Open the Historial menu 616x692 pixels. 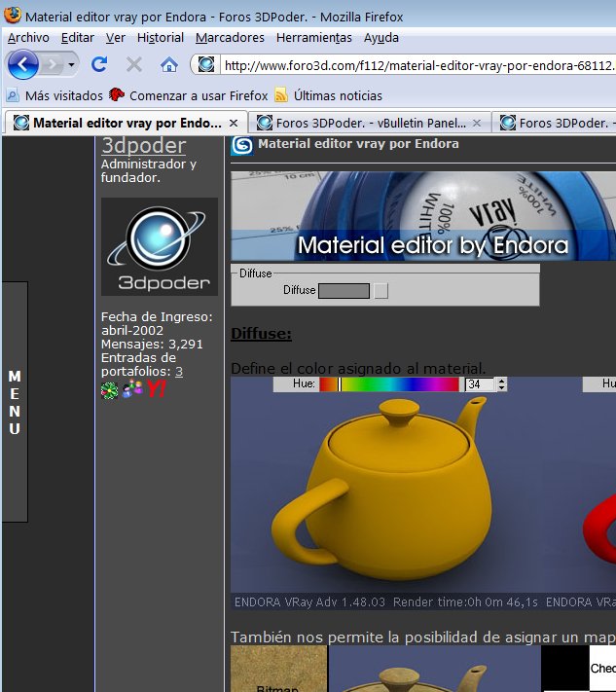pyautogui.click(x=161, y=38)
